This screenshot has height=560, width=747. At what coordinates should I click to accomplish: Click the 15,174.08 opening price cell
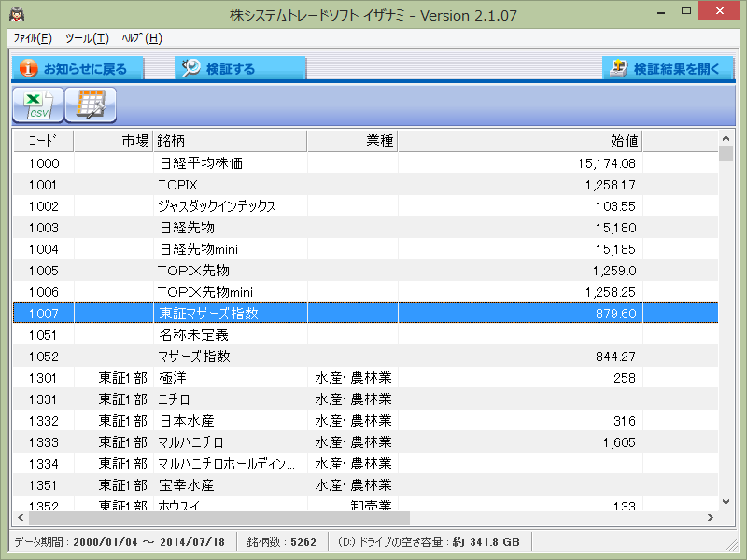click(520, 163)
